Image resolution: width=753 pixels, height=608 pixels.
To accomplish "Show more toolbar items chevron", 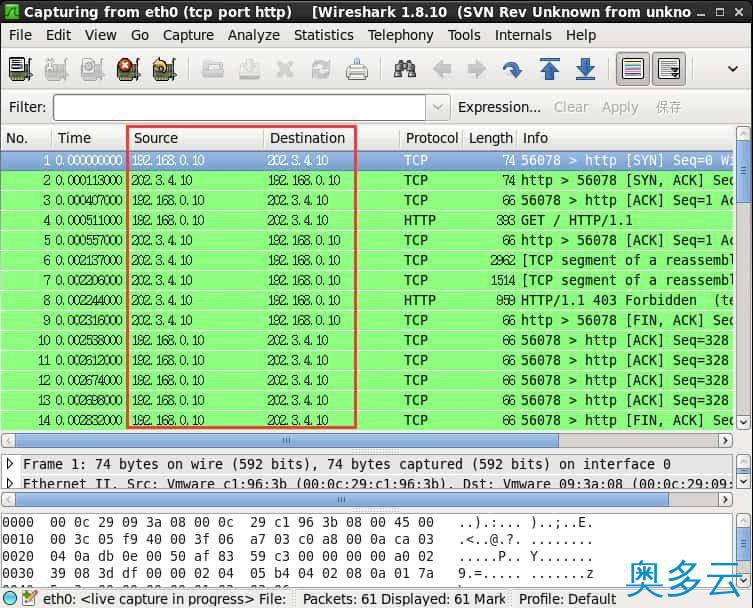I will 733,69.
